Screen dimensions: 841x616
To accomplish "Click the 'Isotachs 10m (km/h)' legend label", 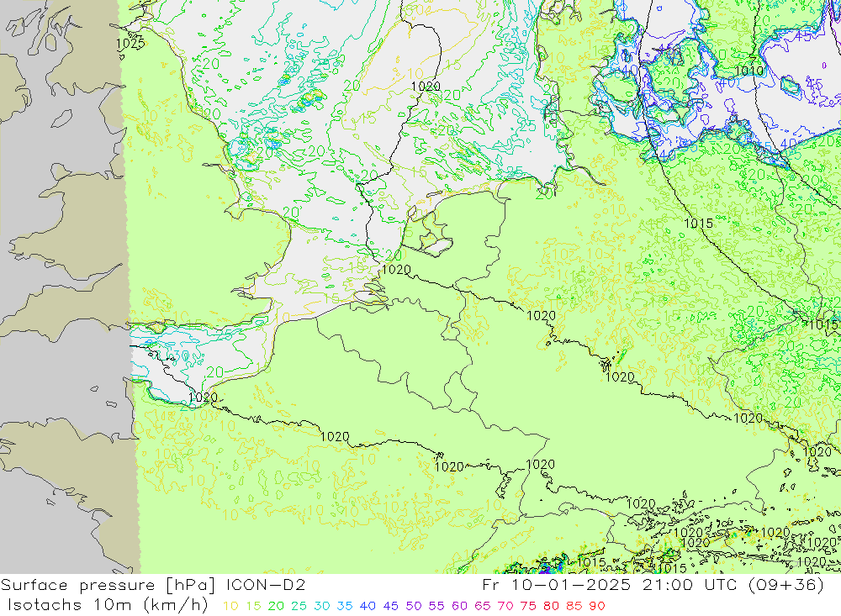I will point(108,605).
